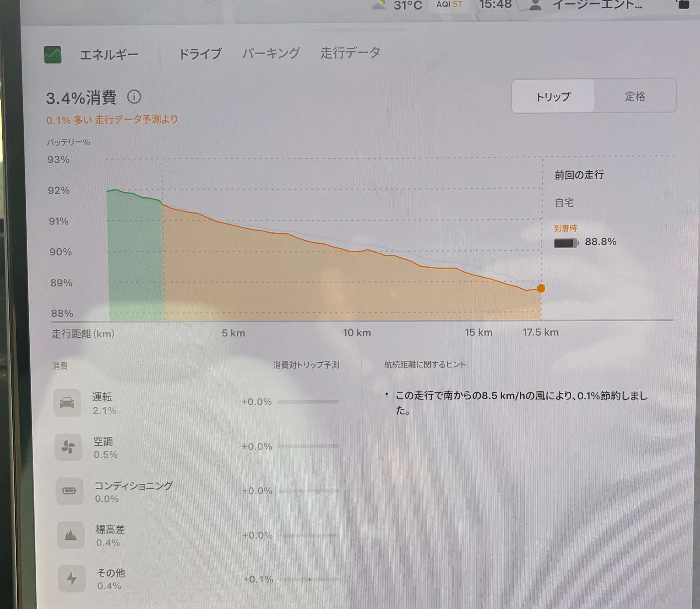Tap the info icon beside 3.4%消費
The image size is (700, 609).
(x=134, y=97)
